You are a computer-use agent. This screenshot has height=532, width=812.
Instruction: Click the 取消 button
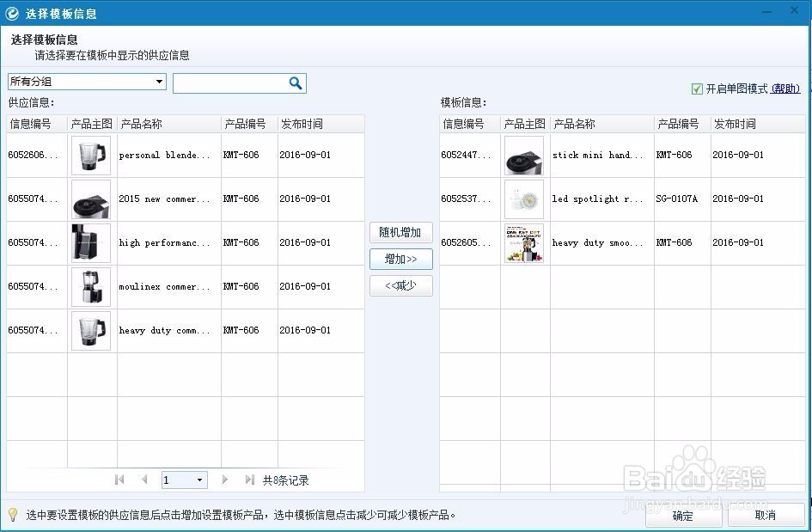[766, 515]
